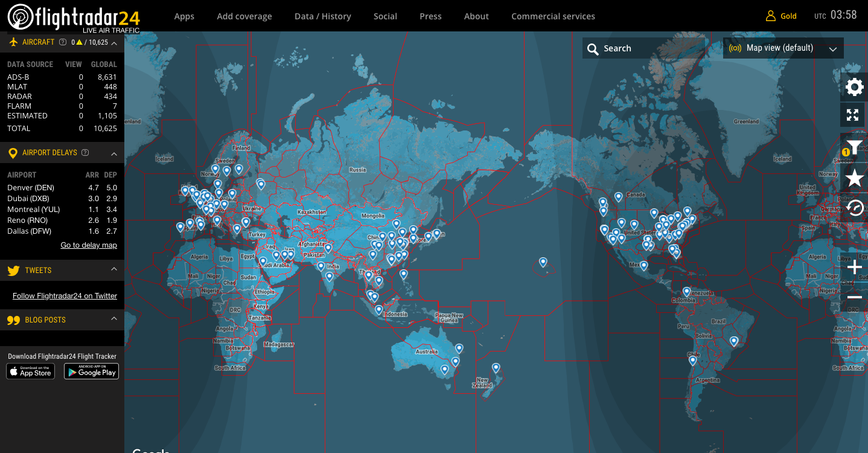Zoom out the map with minus icon

coord(854,297)
